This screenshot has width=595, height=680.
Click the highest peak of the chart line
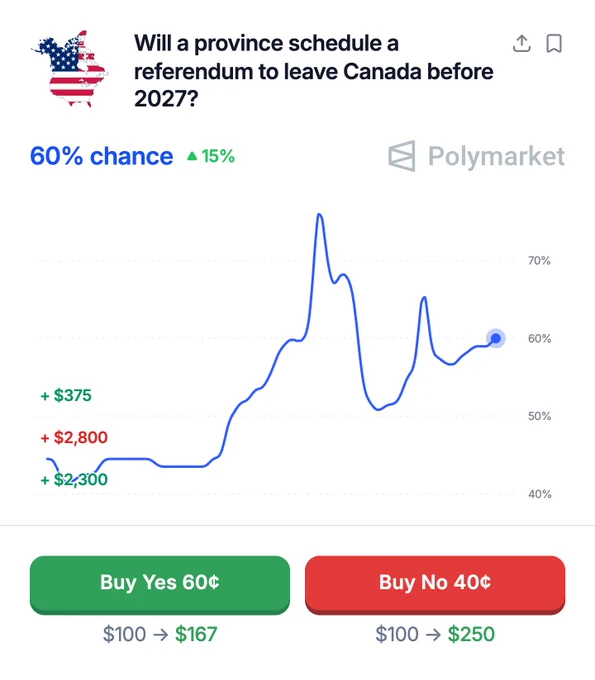point(319,214)
